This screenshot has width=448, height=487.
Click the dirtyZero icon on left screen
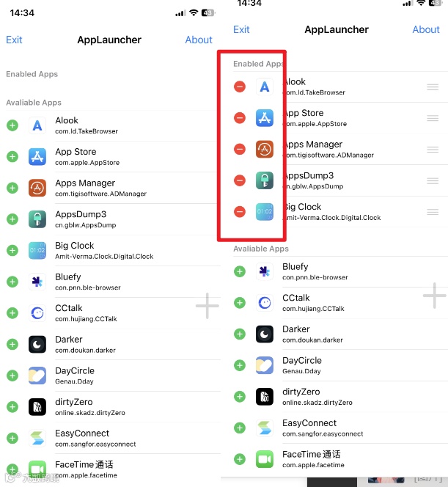click(37, 407)
